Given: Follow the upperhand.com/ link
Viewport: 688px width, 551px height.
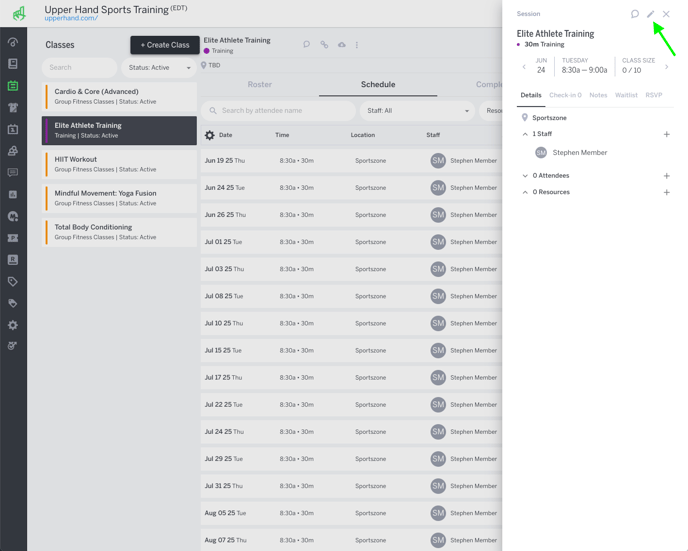Looking at the screenshot, I should pos(71,18).
